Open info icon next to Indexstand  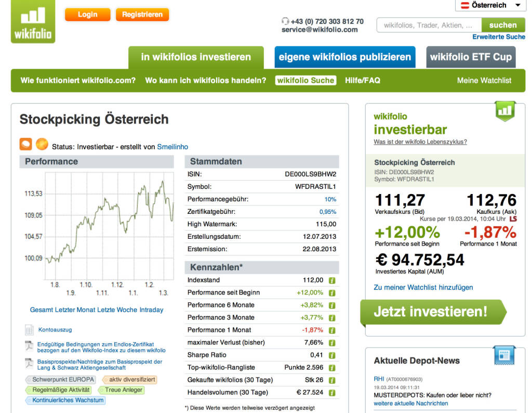[332, 280]
